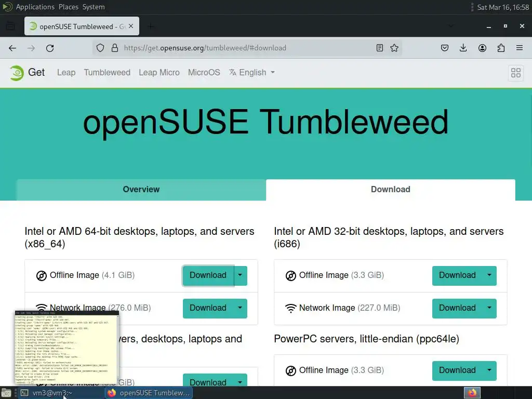Go back with the browser back arrow
This screenshot has height=399, width=532.
12,48
